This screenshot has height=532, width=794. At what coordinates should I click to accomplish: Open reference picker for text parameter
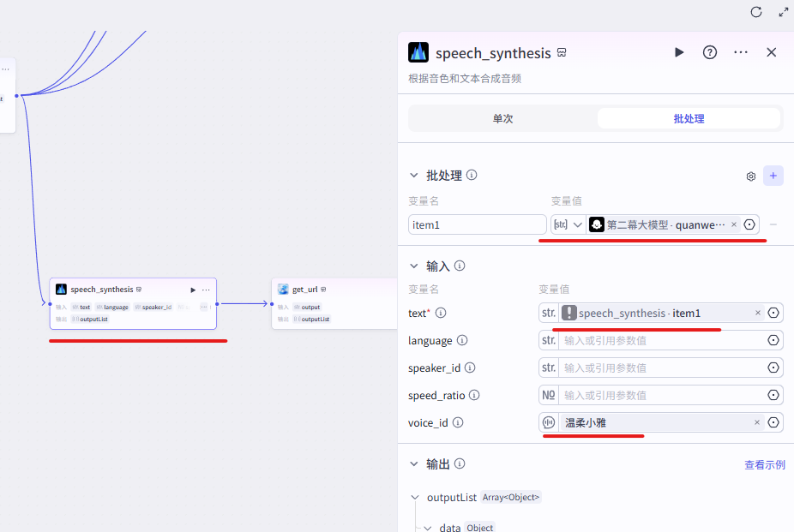pyautogui.click(x=773, y=313)
